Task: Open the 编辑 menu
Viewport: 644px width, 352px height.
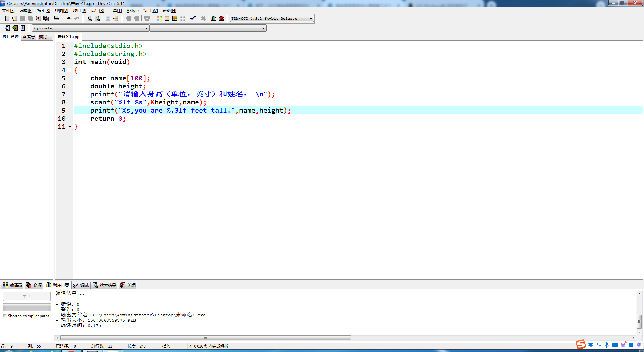Action: 26,11
